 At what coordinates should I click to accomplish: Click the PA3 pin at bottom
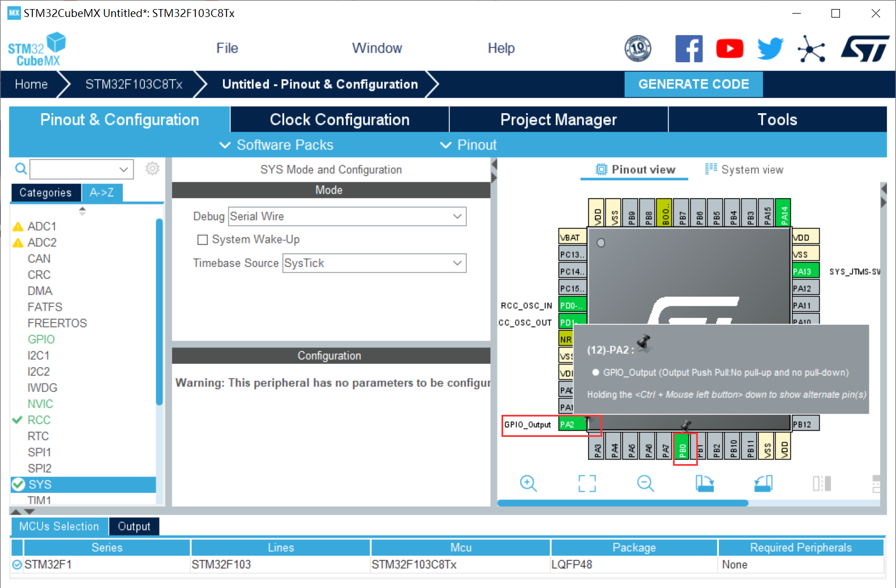(597, 447)
